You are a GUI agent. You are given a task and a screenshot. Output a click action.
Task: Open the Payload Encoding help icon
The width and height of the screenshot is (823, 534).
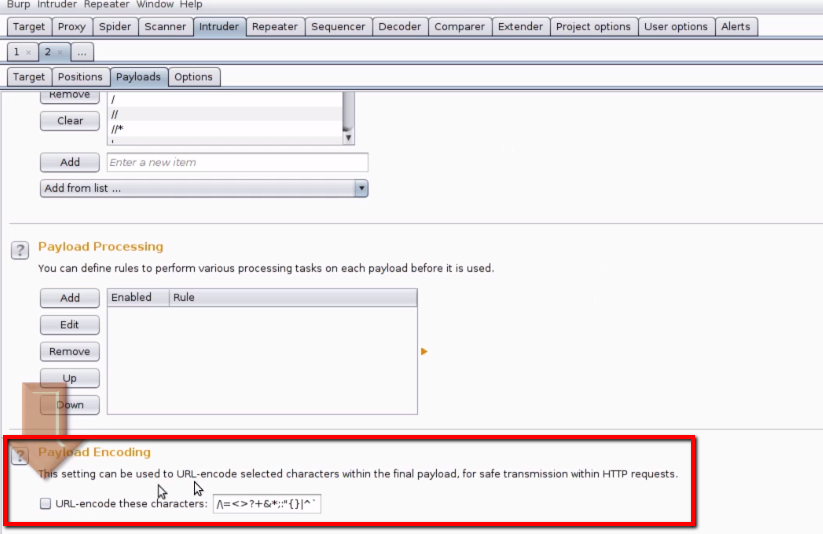coord(20,455)
